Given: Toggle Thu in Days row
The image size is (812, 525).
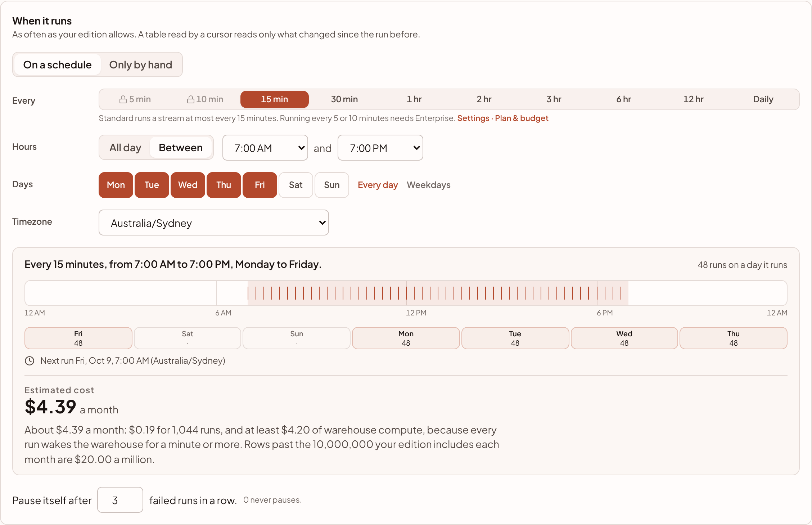Looking at the screenshot, I should [224, 185].
